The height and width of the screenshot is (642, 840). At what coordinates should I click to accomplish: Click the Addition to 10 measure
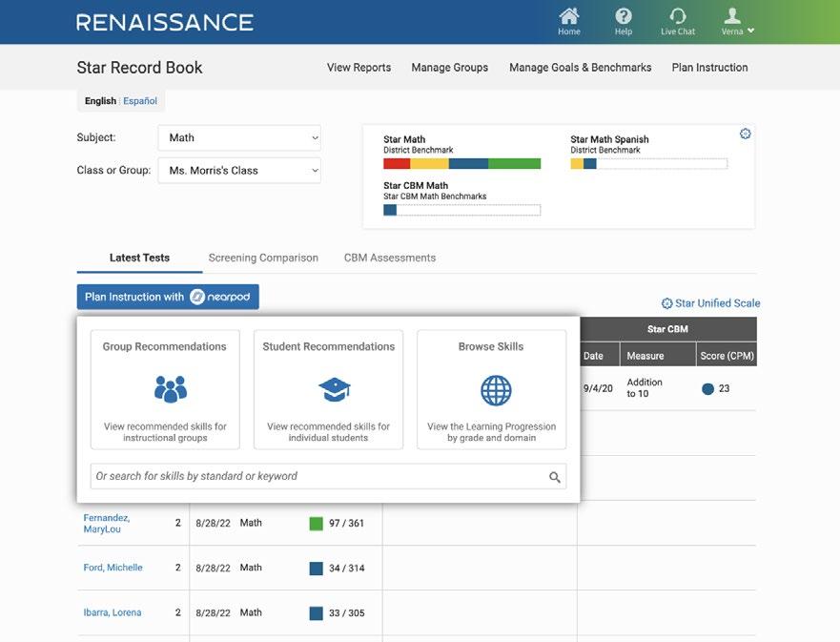point(645,388)
